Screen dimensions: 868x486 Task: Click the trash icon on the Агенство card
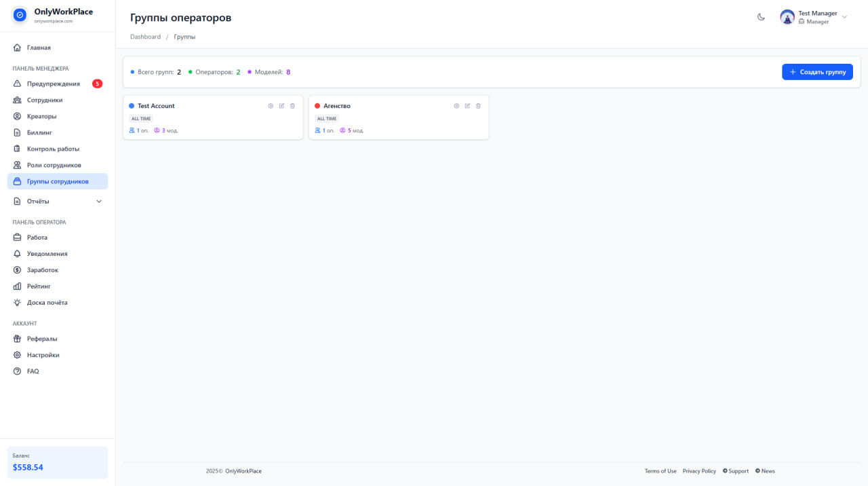click(x=478, y=106)
